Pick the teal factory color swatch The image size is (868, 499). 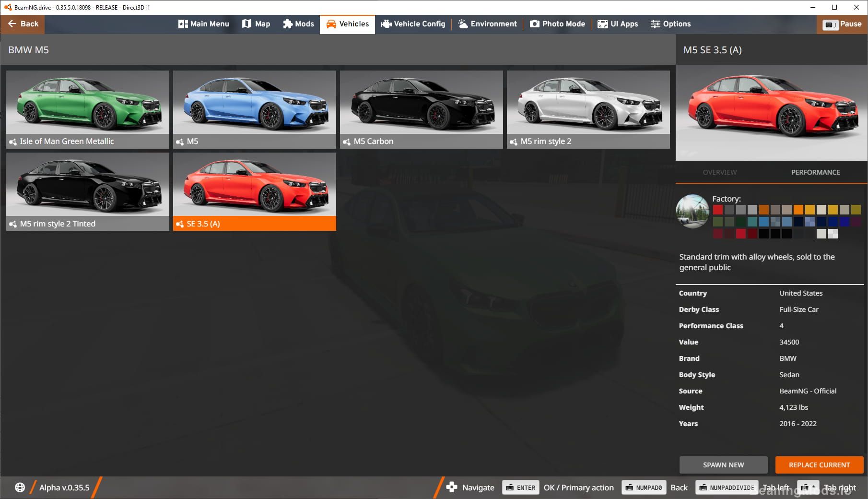pyautogui.click(x=752, y=221)
